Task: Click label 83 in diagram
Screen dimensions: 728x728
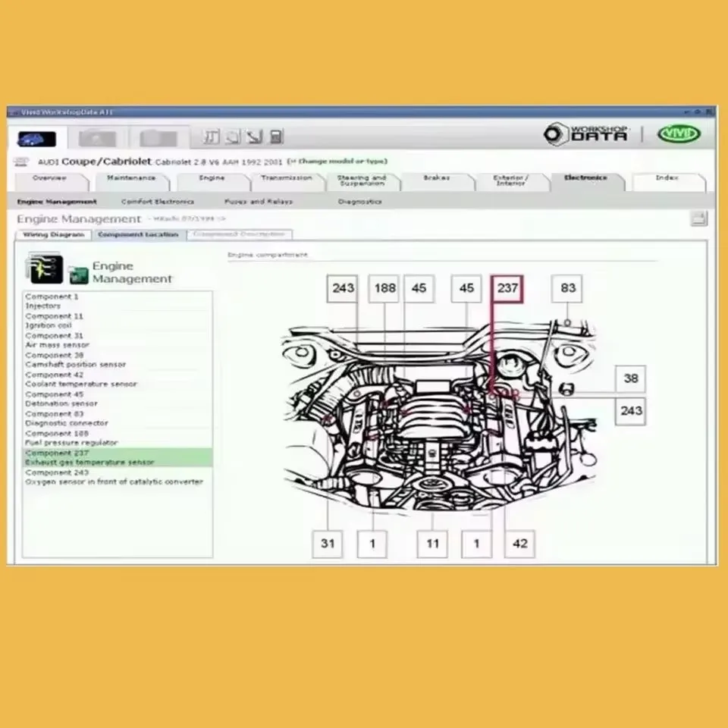Action: 567,288
